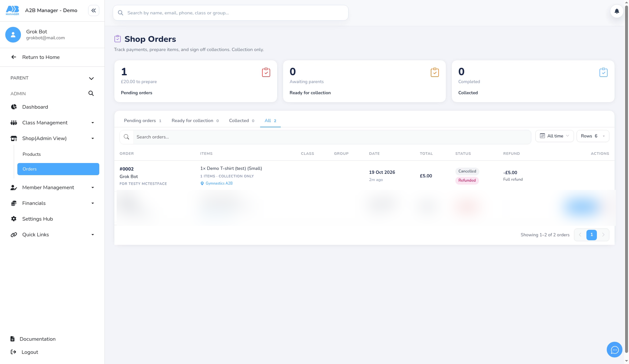Click the Settings Hub gear icon
Image resolution: width=629 pixels, height=364 pixels.
14,219
